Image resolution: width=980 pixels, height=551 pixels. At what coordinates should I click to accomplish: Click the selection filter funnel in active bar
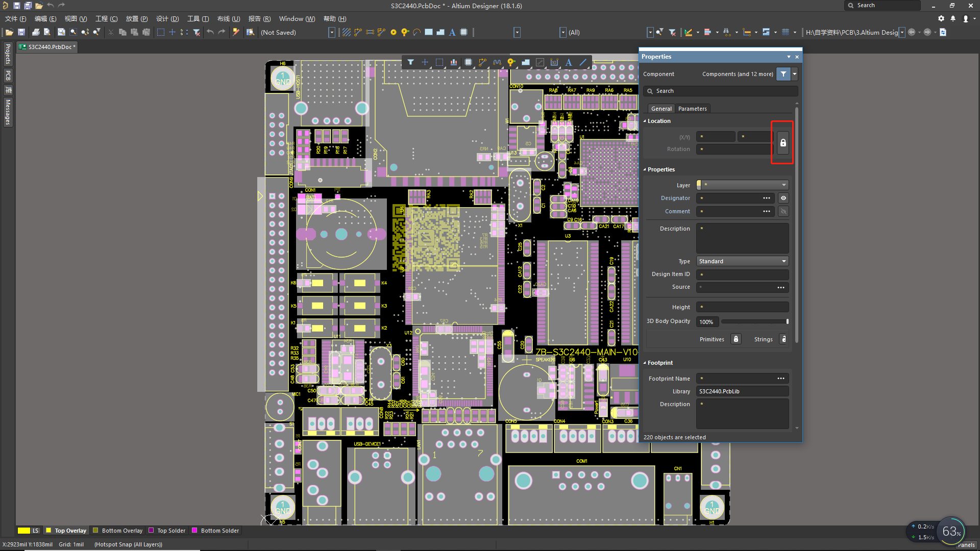(x=411, y=62)
